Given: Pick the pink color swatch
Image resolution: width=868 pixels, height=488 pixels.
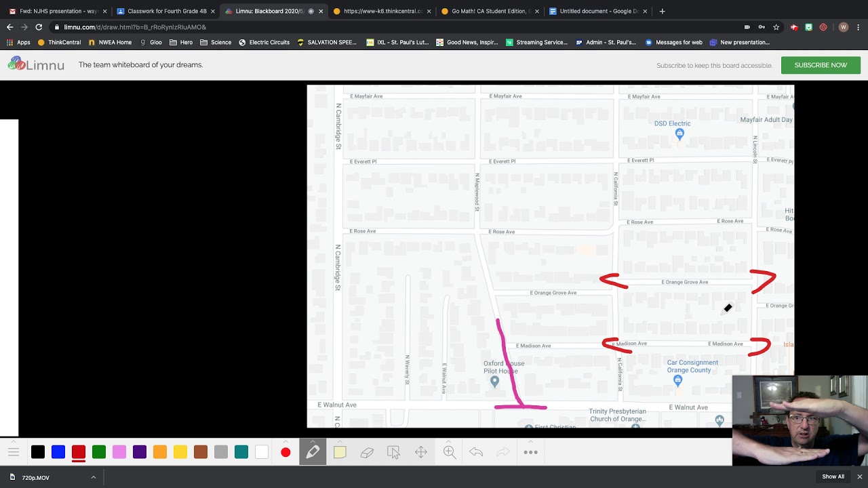Looking at the screenshot, I should [x=119, y=452].
